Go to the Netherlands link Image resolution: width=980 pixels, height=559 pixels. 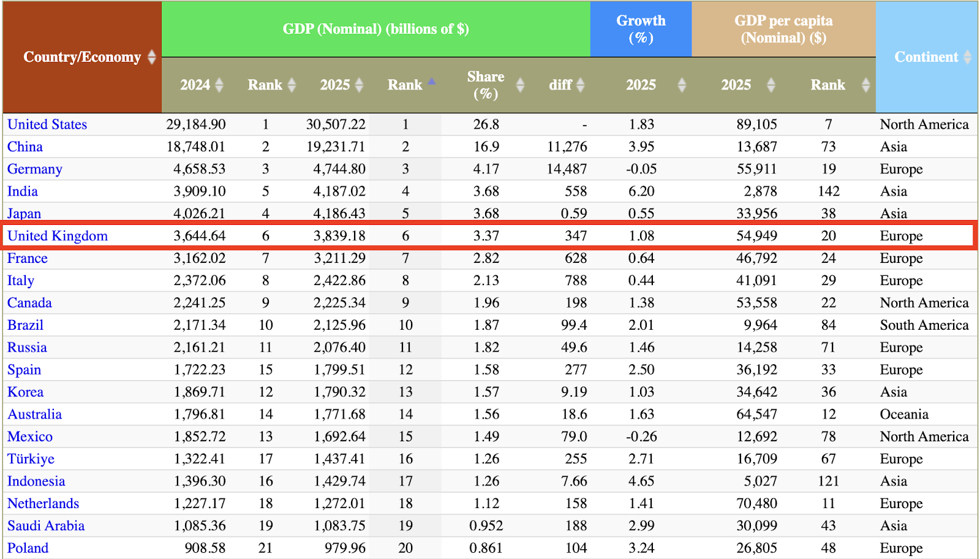43,504
